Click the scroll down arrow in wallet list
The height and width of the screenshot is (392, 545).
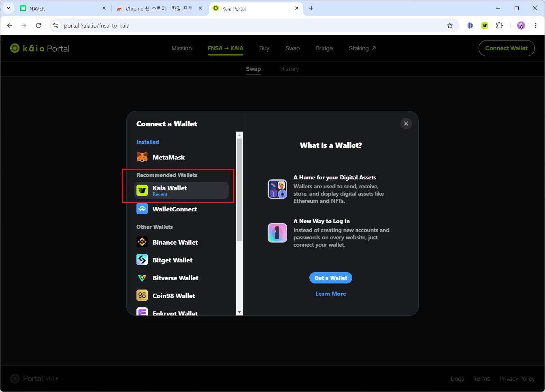pos(240,312)
